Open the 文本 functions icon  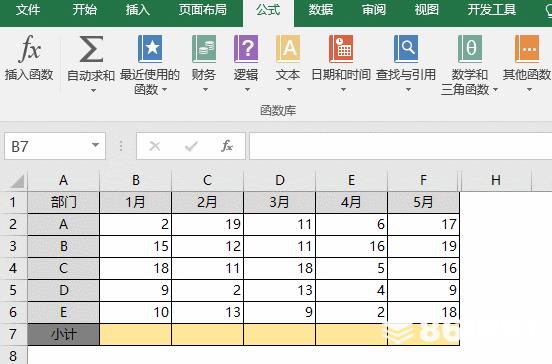point(288,49)
